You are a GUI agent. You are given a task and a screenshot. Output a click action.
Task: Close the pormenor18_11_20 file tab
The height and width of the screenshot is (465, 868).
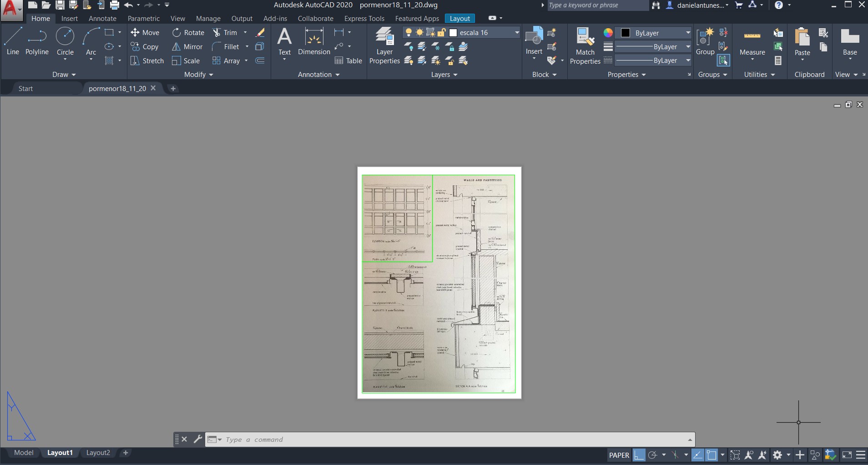tap(153, 88)
